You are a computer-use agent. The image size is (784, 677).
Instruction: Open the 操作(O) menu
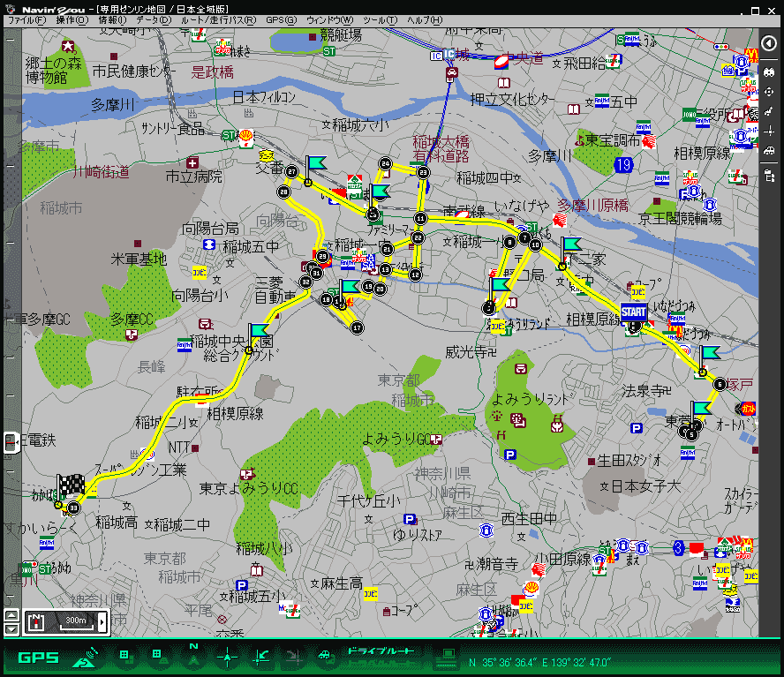click(x=72, y=20)
